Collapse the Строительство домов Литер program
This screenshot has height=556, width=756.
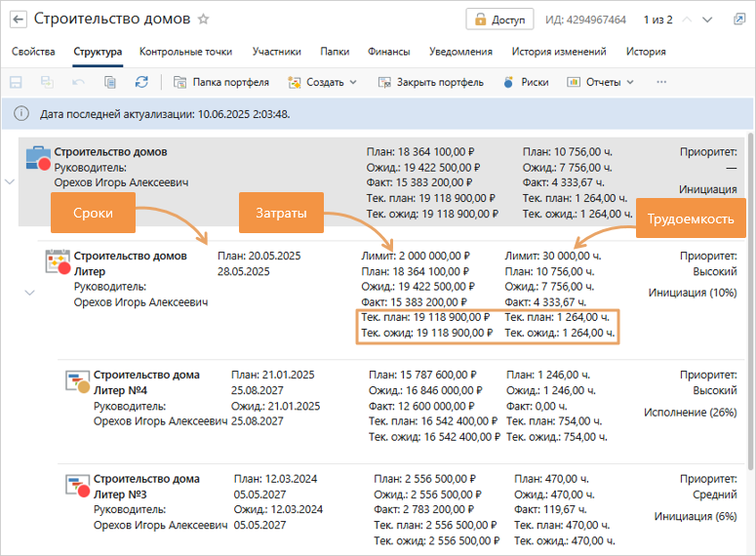pos(29,292)
